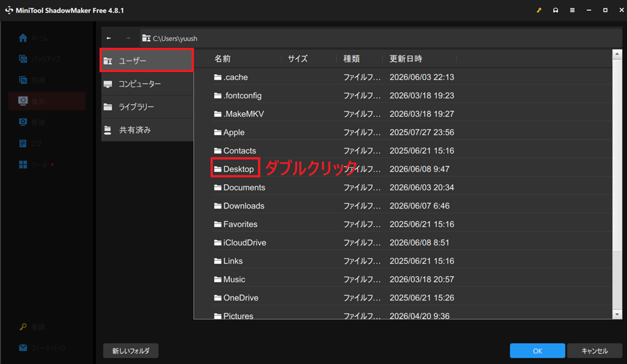Select the コンピューター location in the side panel
The height and width of the screenshot is (364, 627).
147,84
